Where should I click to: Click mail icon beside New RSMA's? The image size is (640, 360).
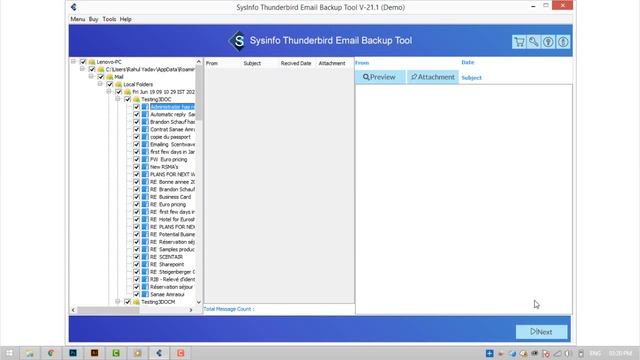145,167
